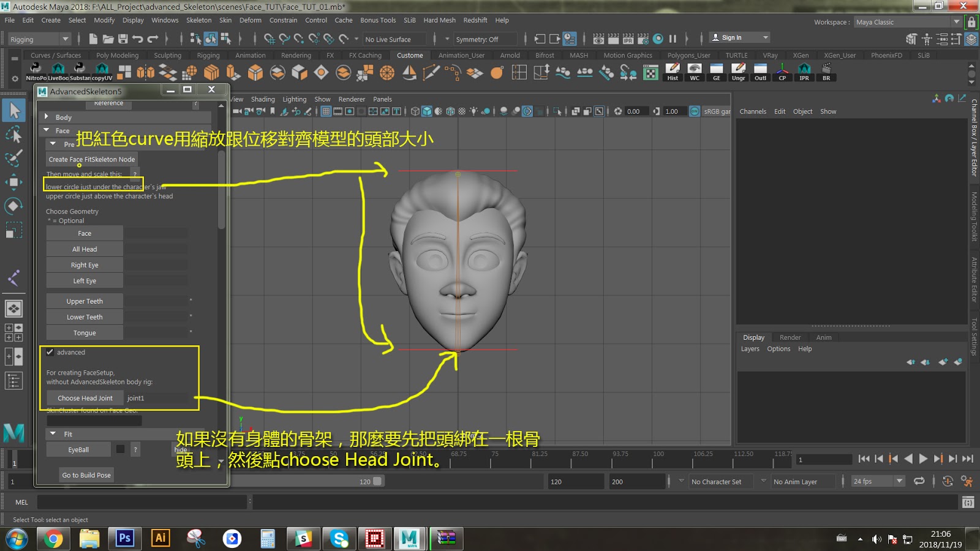The height and width of the screenshot is (551, 980).
Task: Activate the Lasso selection tool
Action: click(13, 133)
